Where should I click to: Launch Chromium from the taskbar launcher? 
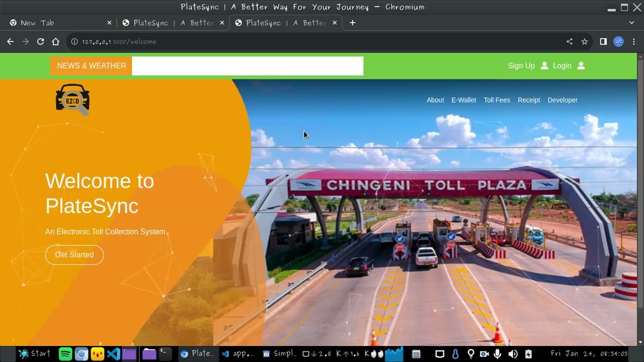coord(82,354)
